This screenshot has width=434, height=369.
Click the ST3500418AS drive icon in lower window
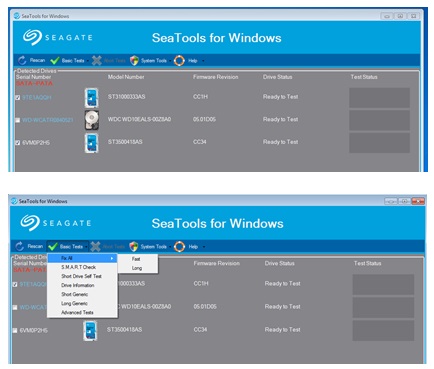90,330
